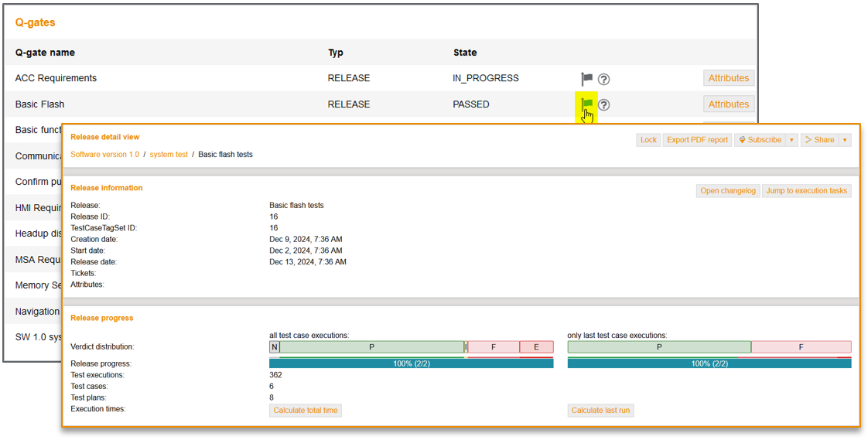Click Attributes button for Basic Flash
Screen dimensions: 868x440
[x=728, y=104]
